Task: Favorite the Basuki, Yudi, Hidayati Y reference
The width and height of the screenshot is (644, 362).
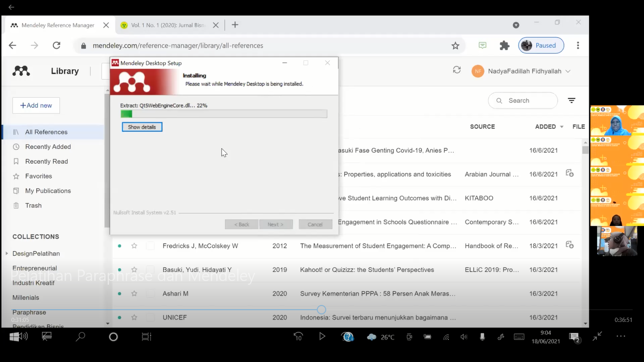Action: tap(134, 270)
